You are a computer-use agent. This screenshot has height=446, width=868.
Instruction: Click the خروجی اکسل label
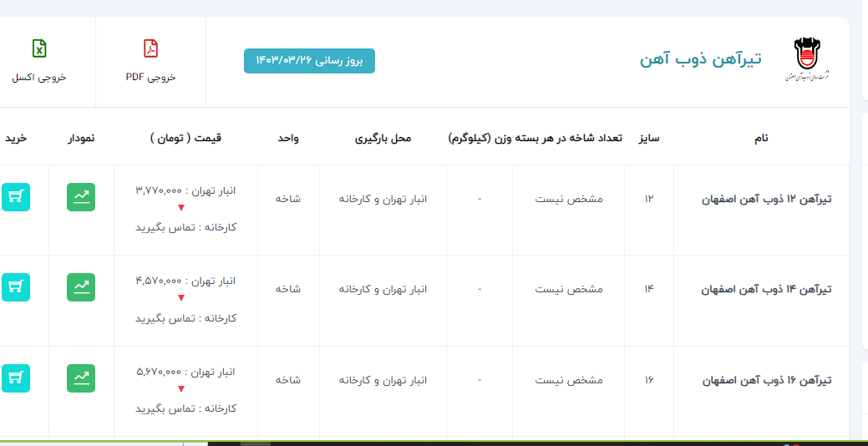coord(38,77)
